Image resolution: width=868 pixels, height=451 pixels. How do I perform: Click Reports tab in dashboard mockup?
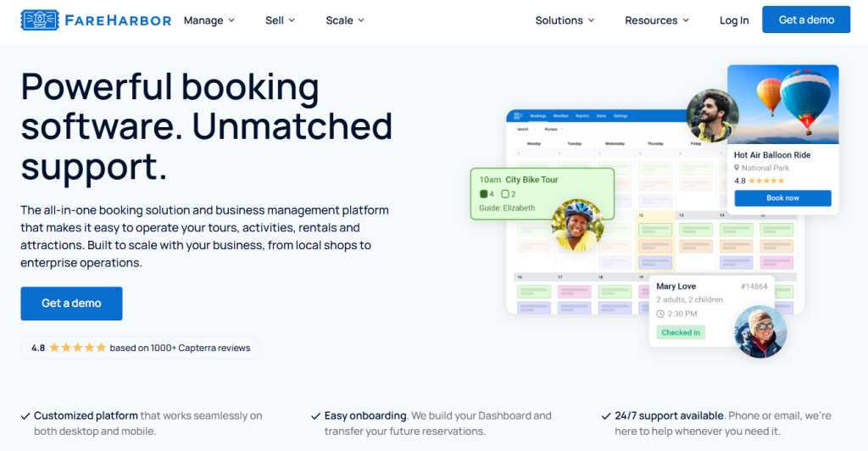tap(581, 116)
